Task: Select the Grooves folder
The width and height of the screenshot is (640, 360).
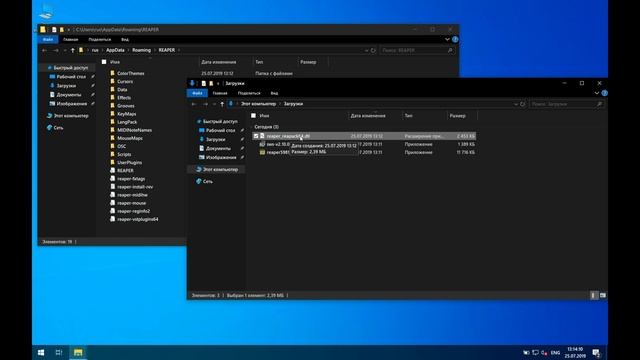Action: (x=125, y=106)
